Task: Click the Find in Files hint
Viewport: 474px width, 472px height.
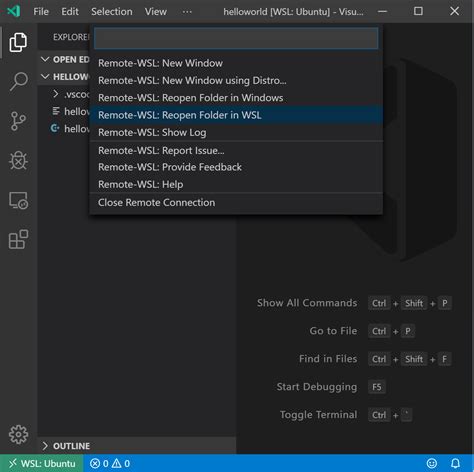Action: point(328,359)
